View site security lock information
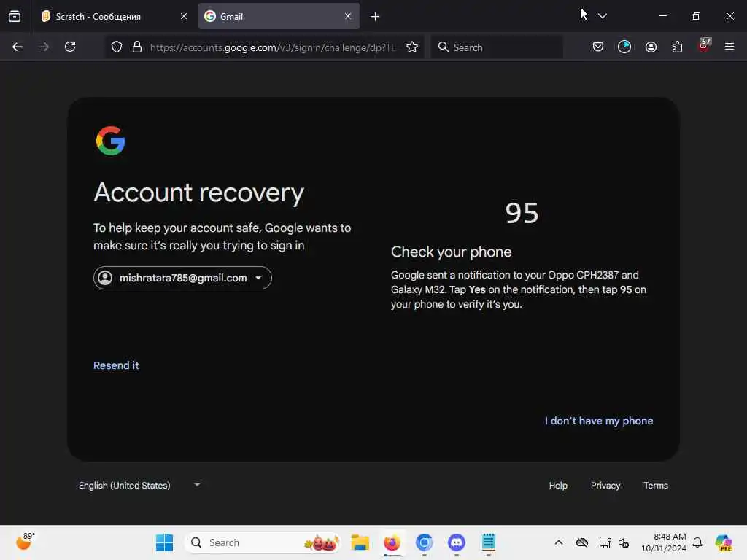 pos(137,47)
